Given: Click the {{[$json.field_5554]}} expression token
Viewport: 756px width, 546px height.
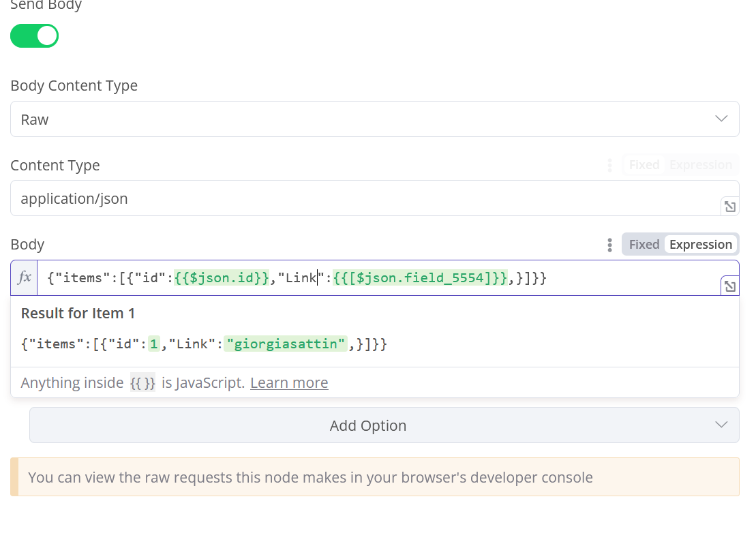Looking at the screenshot, I should coord(420,278).
